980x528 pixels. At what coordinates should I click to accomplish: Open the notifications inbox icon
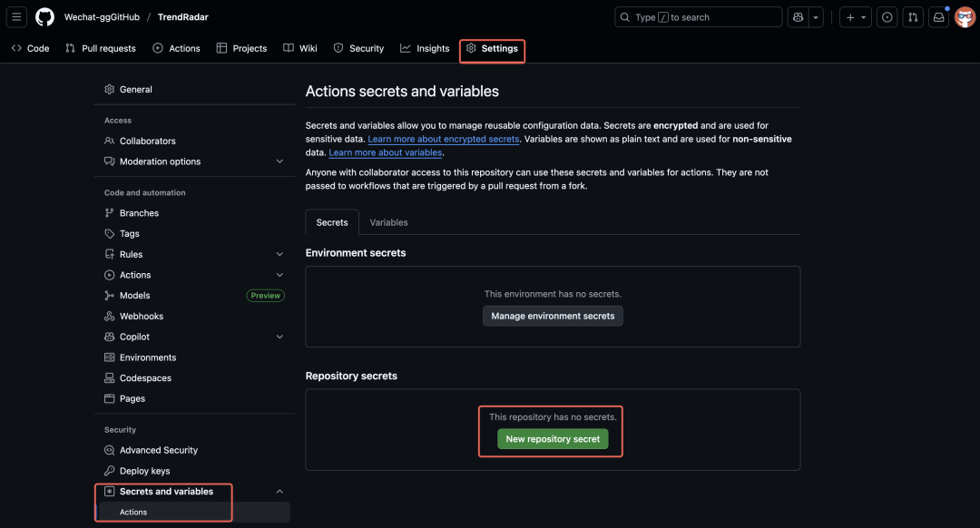click(x=938, y=16)
